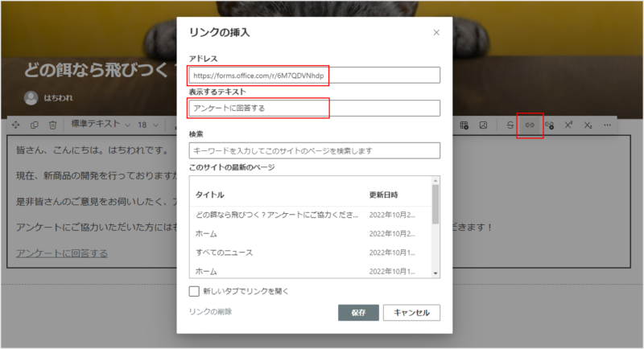The height and width of the screenshot is (349, 644).
Task: Toggle subscript formatting
Action: 588,125
